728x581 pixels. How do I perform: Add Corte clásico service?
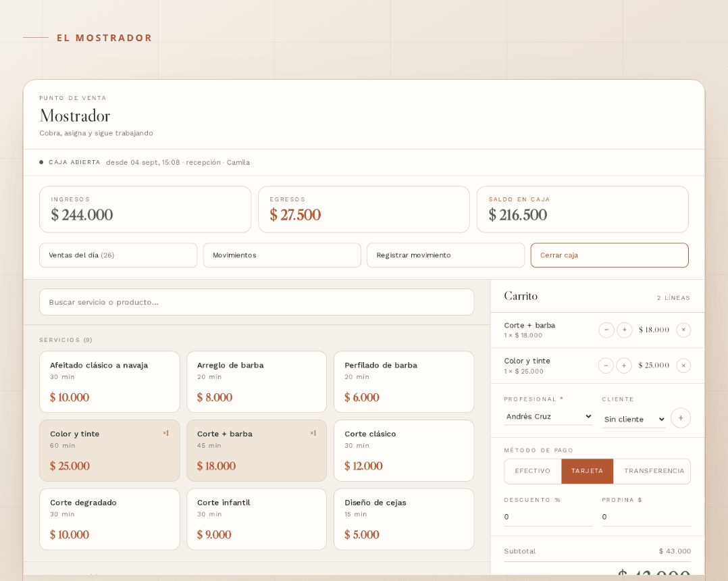(x=404, y=451)
